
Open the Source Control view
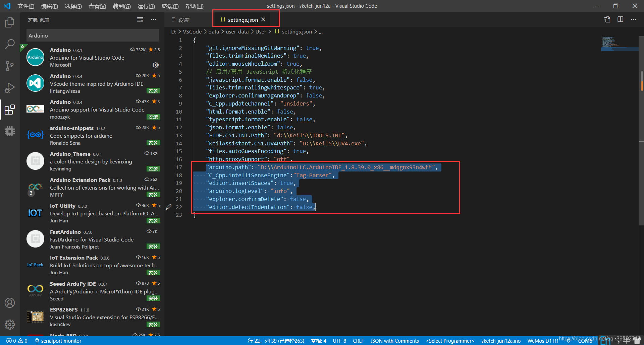tap(10, 66)
